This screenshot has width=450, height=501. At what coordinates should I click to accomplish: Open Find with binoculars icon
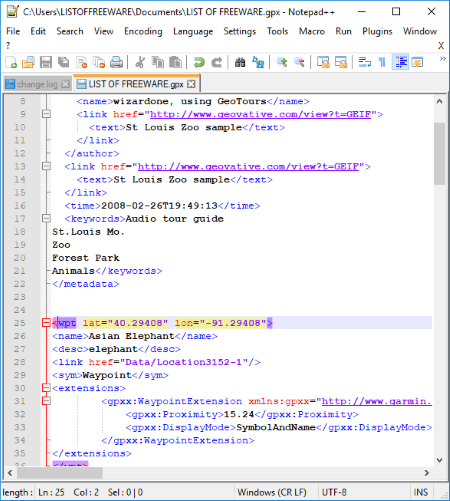(x=240, y=62)
